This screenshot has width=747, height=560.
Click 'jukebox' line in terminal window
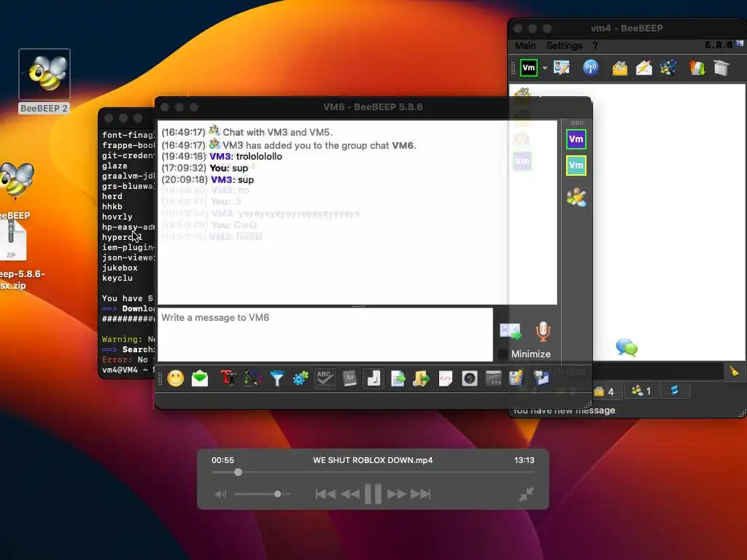pos(120,268)
